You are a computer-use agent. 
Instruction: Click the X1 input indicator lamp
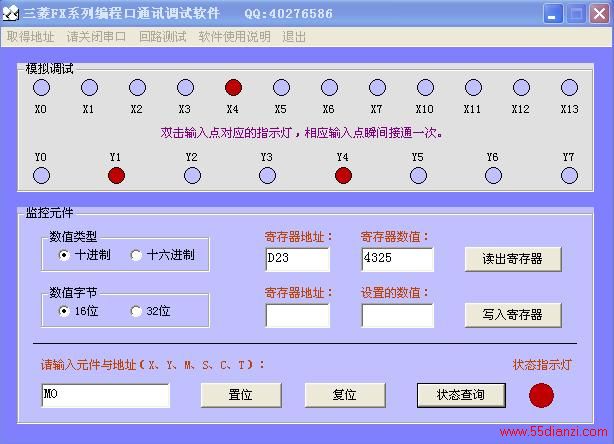(x=89, y=88)
